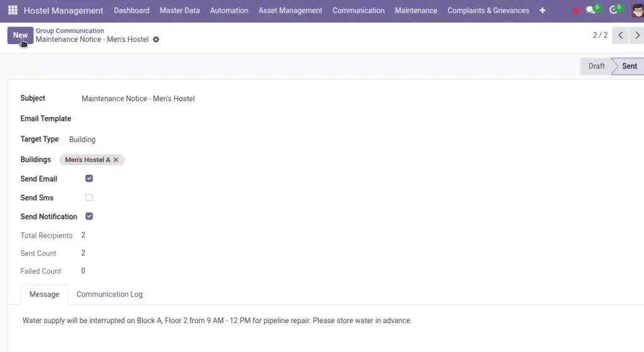This screenshot has height=352, width=644.
Task: Enable the Send Sms checkbox
Action: click(x=89, y=197)
